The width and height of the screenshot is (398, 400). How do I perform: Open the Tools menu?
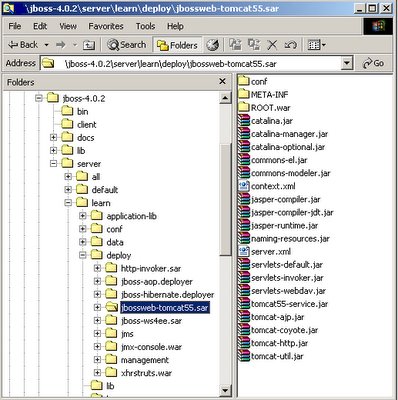(x=145, y=26)
